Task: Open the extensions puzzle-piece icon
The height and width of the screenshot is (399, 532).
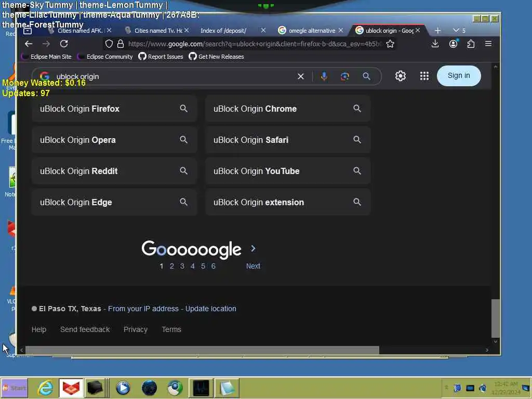Action: coord(471,44)
